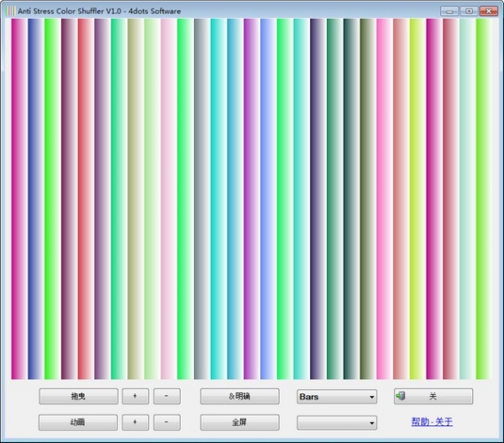Screen dimensions: 504x443
Task: Click the &明确 button
Action: pyautogui.click(x=240, y=396)
